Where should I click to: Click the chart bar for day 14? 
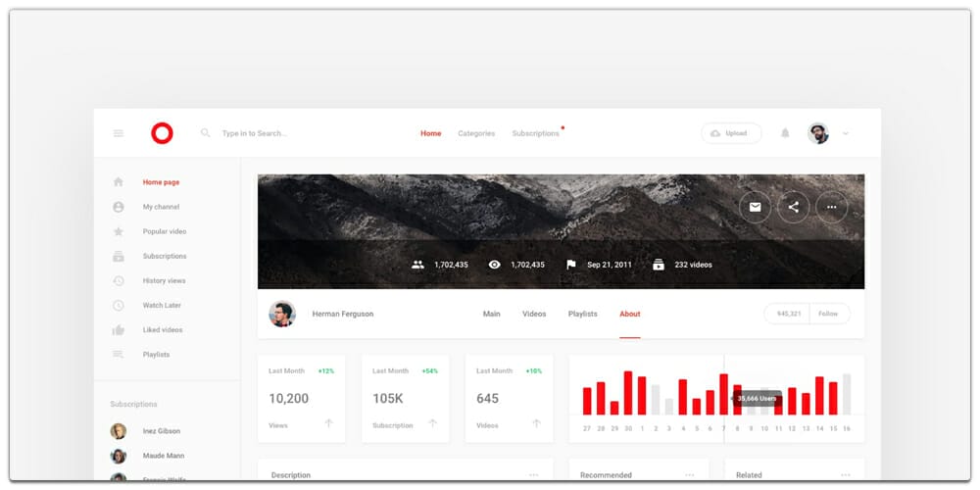pyautogui.click(x=819, y=396)
